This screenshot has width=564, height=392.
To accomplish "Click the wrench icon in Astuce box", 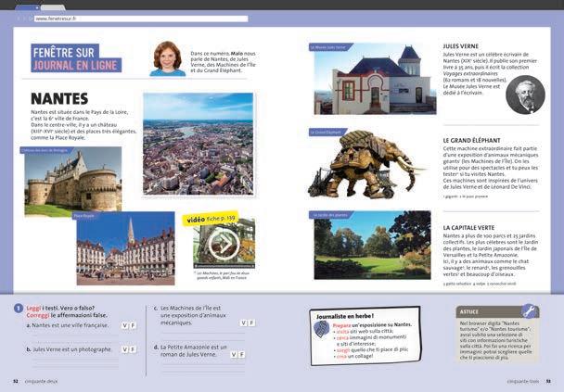I will (x=529, y=311).
